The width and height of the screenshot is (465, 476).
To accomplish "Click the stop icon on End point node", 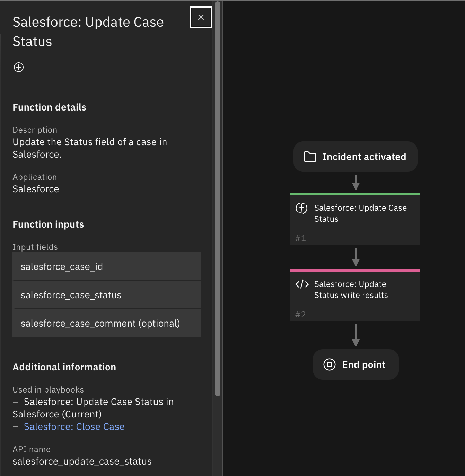I will coord(330,364).
